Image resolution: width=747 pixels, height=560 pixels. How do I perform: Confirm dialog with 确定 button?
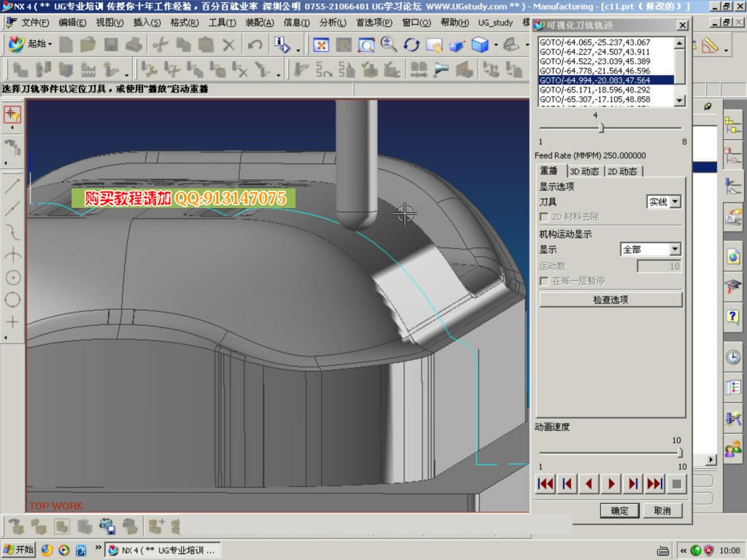tap(619, 510)
